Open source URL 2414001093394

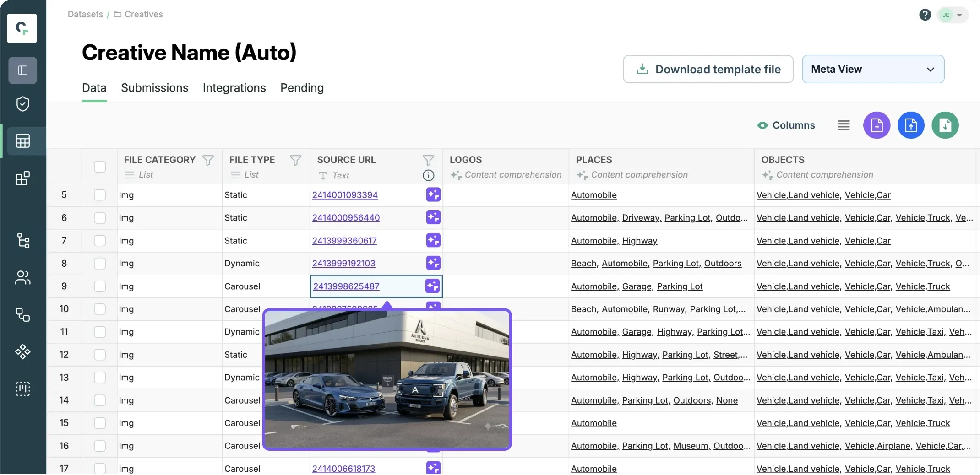pos(345,195)
